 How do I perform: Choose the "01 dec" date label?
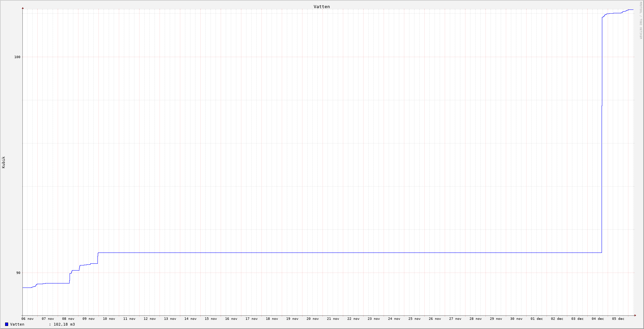[537, 319]
